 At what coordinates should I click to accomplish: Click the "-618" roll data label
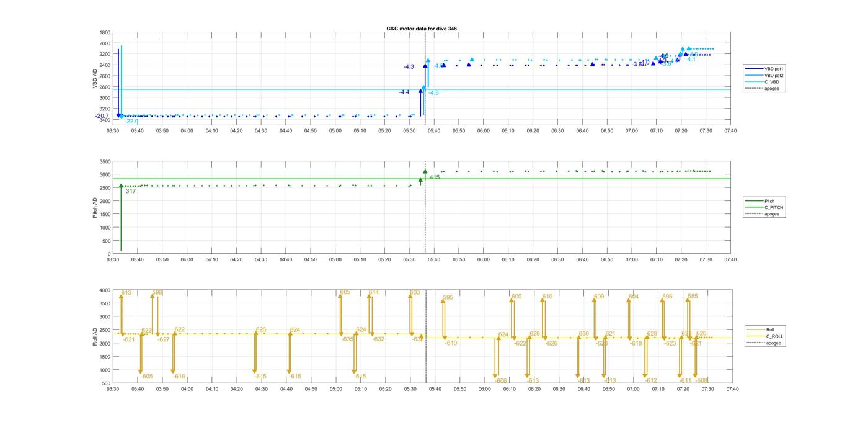pyautogui.click(x=637, y=343)
